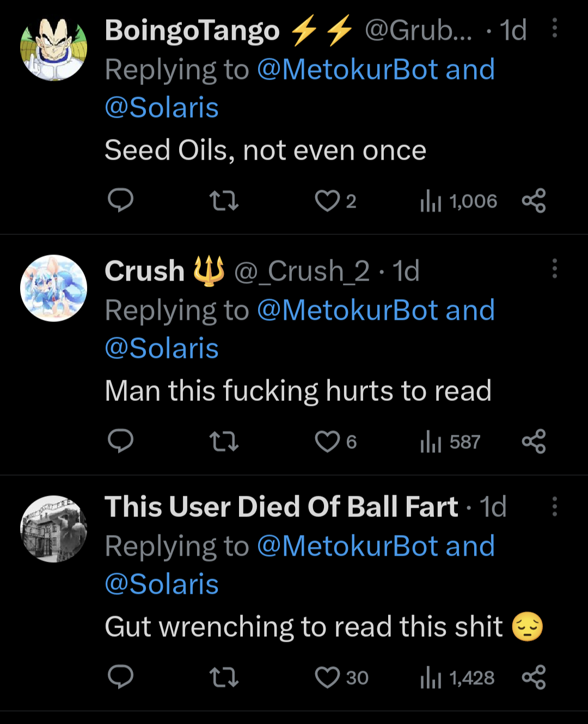Open @_Crush_2 profile handle
This screenshot has width=588, height=724.
(x=302, y=271)
